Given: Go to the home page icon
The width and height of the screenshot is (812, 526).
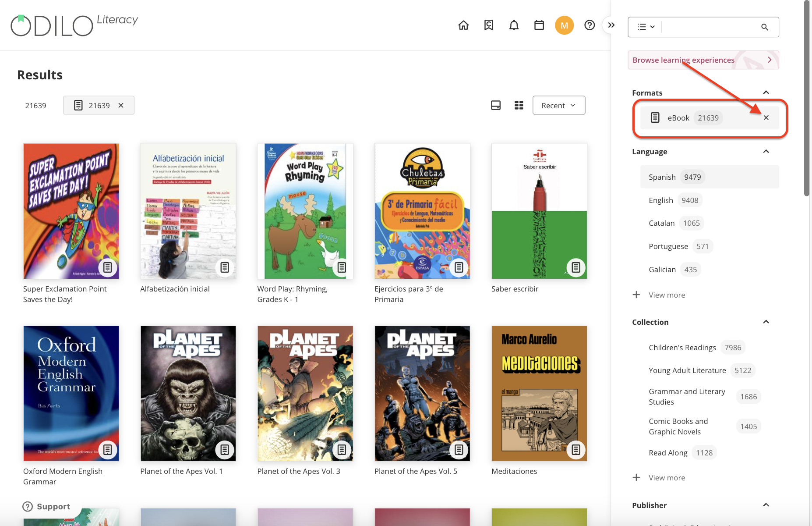Looking at the screenshot, I should 463,25.
